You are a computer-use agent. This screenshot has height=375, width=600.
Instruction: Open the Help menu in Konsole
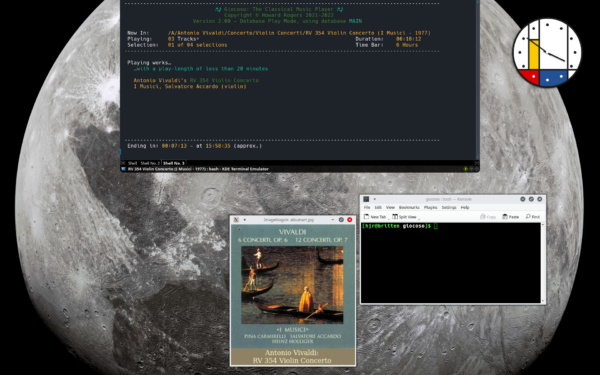coord(465,207)
